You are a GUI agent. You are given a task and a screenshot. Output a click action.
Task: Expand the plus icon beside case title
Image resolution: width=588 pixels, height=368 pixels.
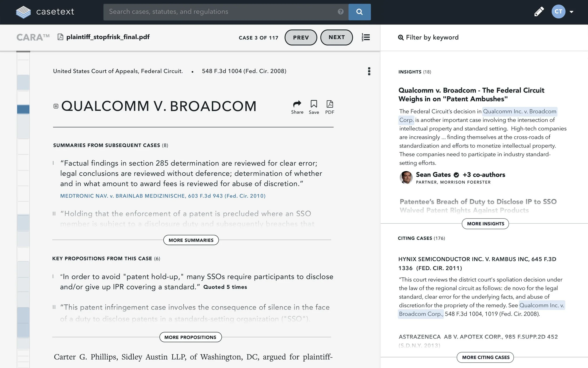56,106
